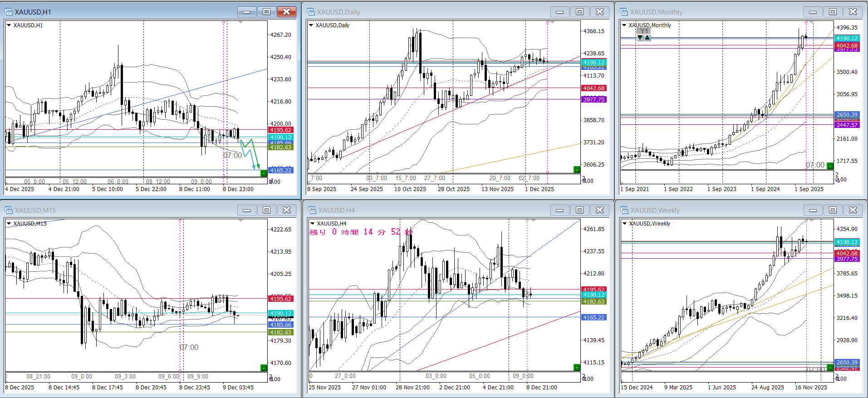This screenshot has width=868, height=398.
Task: Toggle the green minus square on M15 chart
Action: click(264, 368)
